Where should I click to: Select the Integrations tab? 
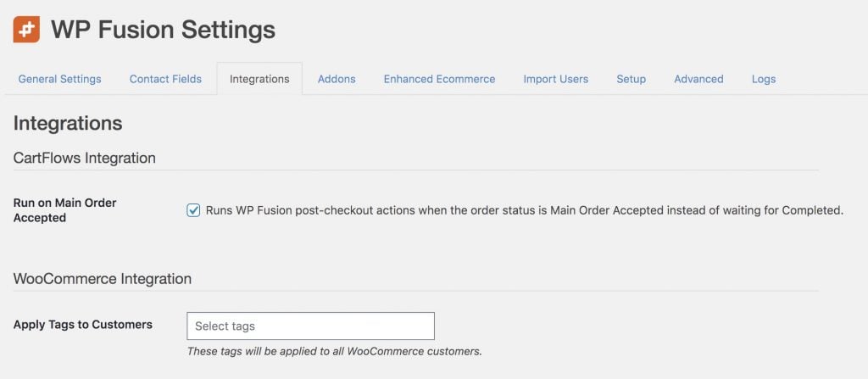(x=259, y=79)
